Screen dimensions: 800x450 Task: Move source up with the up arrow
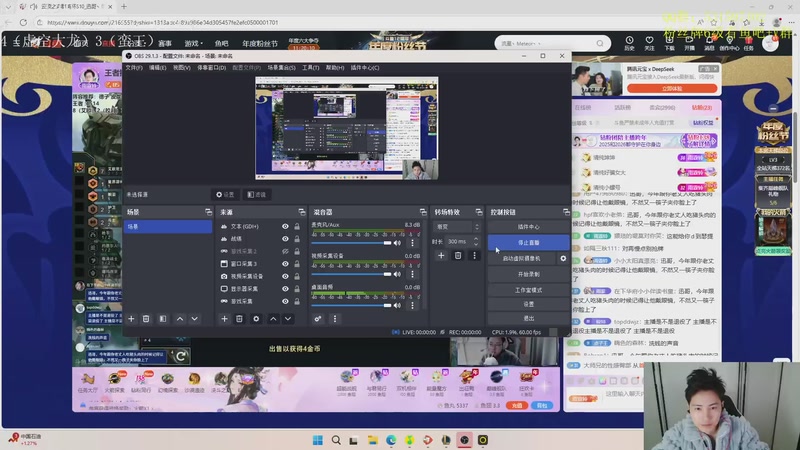point(273,319)
